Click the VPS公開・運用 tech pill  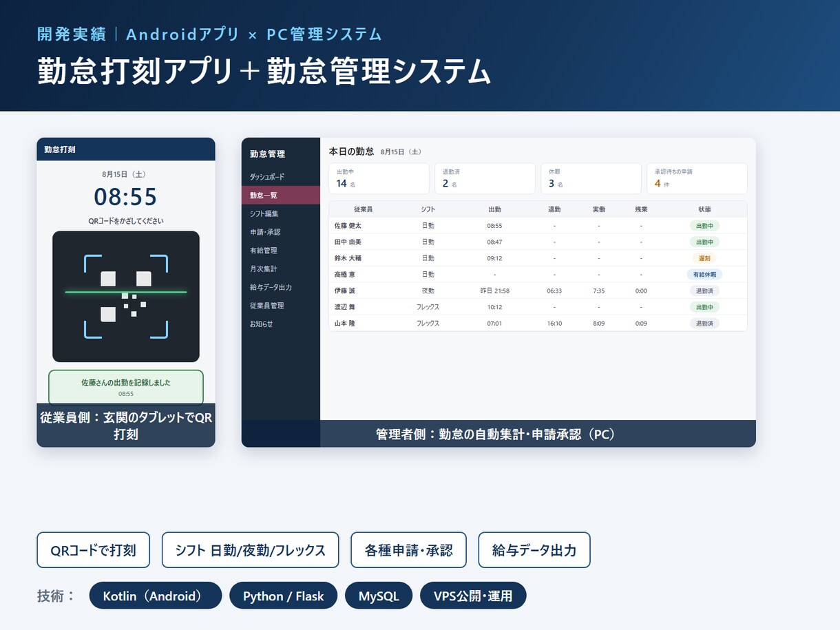pyautogui.click(x=473, y=596)
